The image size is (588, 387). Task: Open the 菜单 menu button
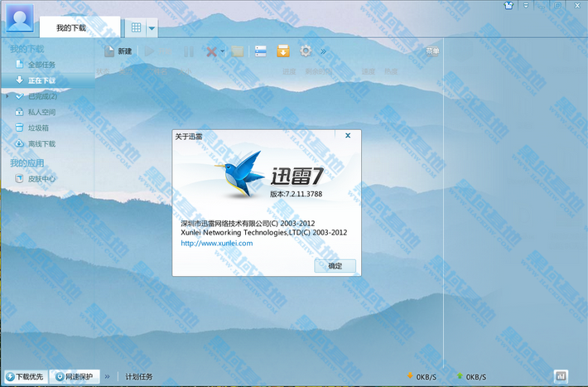coord(432,51)
